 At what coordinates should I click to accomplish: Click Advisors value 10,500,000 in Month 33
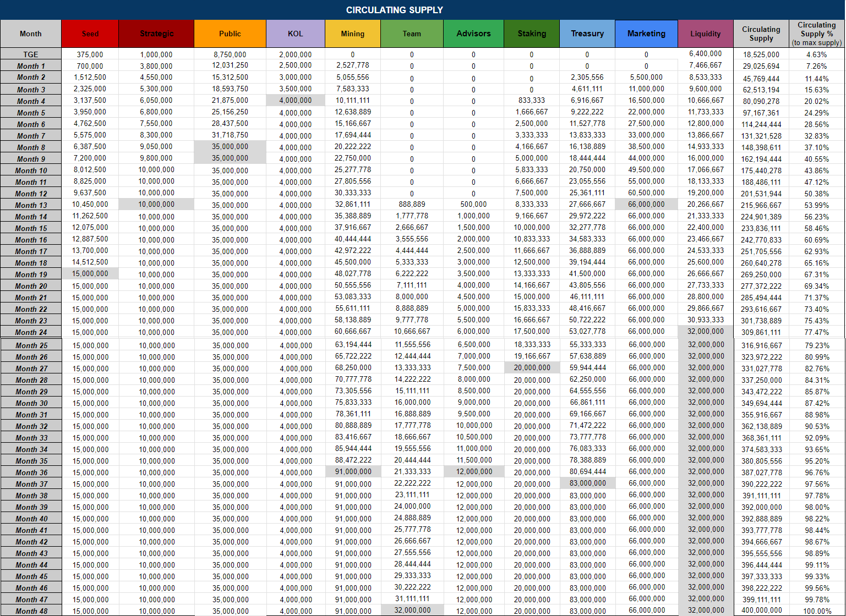click(473, 437)
